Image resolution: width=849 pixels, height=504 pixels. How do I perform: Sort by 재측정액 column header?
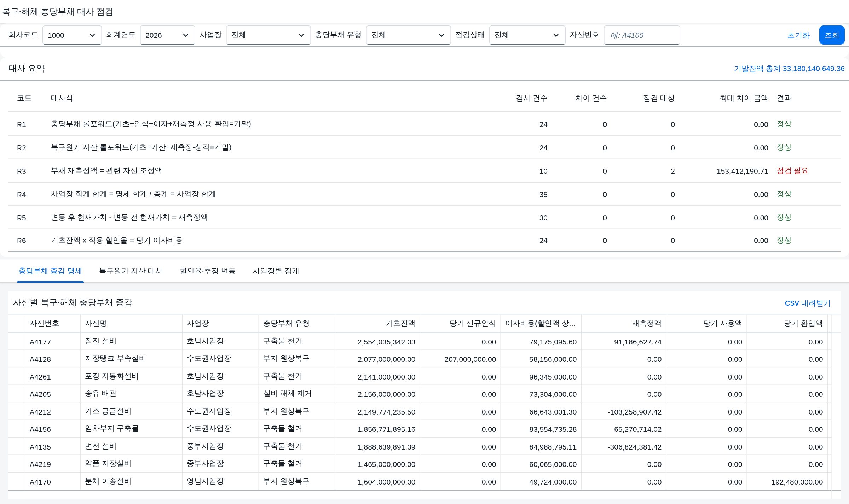point(624,323)
